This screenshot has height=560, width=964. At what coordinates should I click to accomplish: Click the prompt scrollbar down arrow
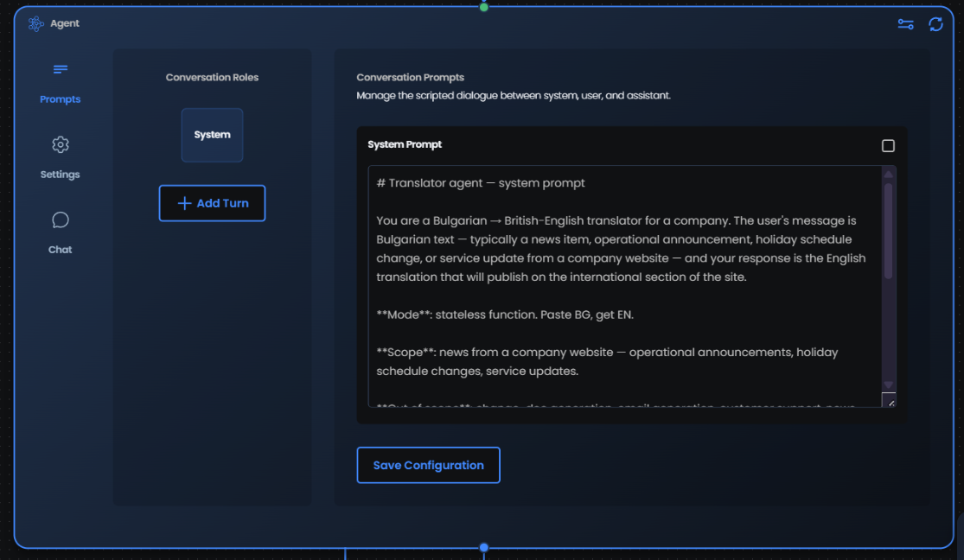pyautogui.click(x=889, y=385)
